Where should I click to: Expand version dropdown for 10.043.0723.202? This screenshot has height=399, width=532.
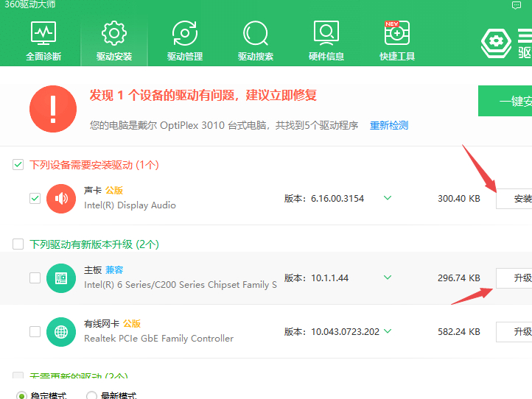click(388, 331)
